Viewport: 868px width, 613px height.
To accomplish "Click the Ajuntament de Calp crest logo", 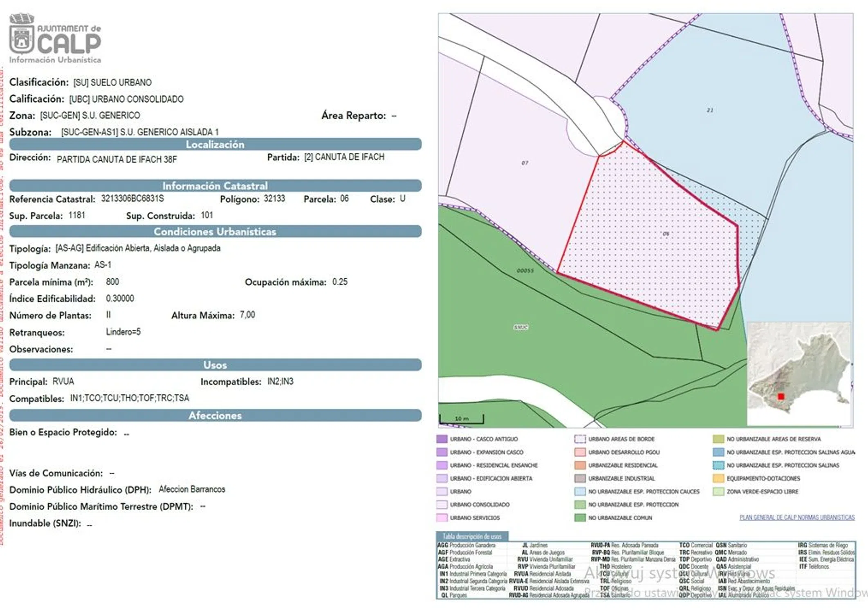I will [22, 35].
